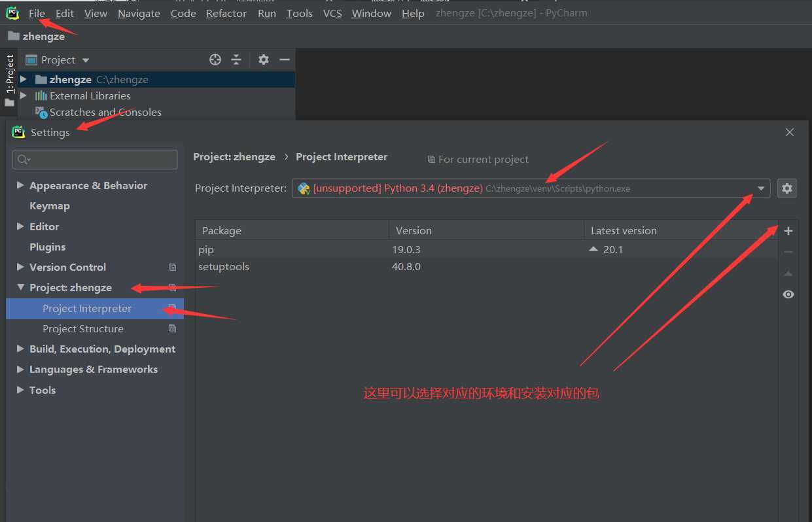Screen dimensions: 812x522
Task: Open the View menu
Action: coord(96,13)
